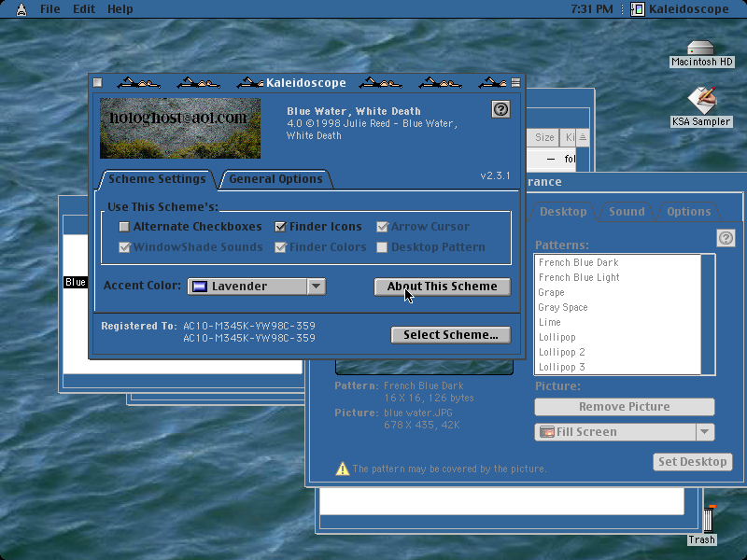Viewport: 747px width, 560px height.
Task: Click the sort order icon in Finder window
Action: (582, 137)
